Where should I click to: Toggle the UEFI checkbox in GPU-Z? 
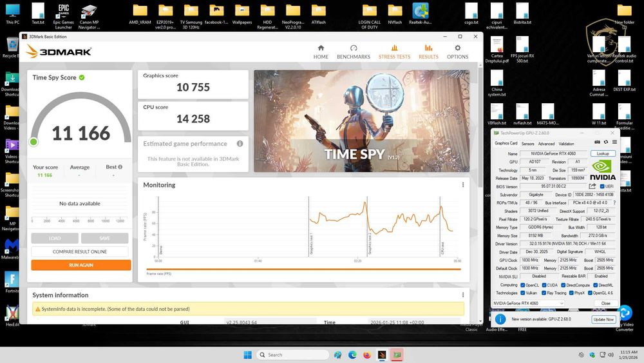(x=602, y=186)
